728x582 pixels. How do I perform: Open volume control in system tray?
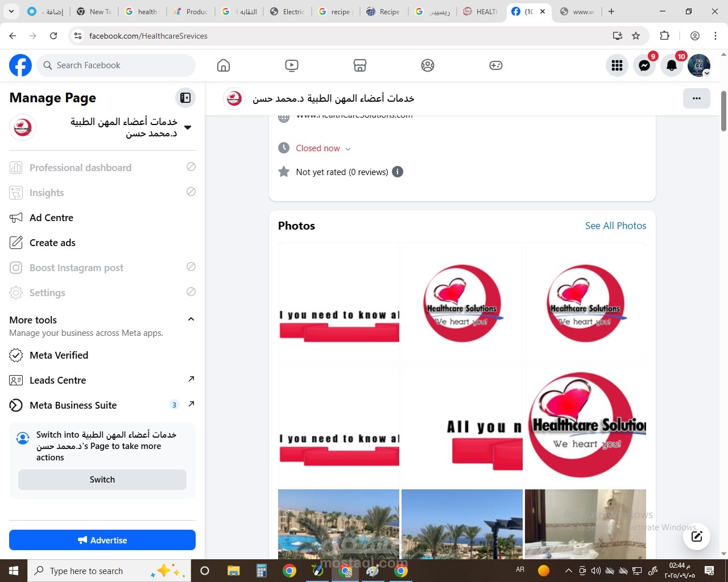(x=595, y=571)
